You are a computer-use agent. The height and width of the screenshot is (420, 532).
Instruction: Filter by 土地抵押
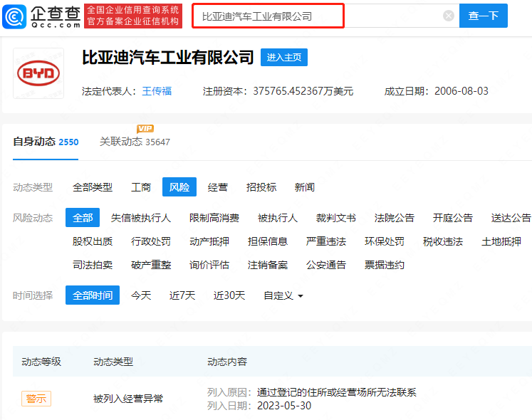pyautogui.click(x=501, y=241)
